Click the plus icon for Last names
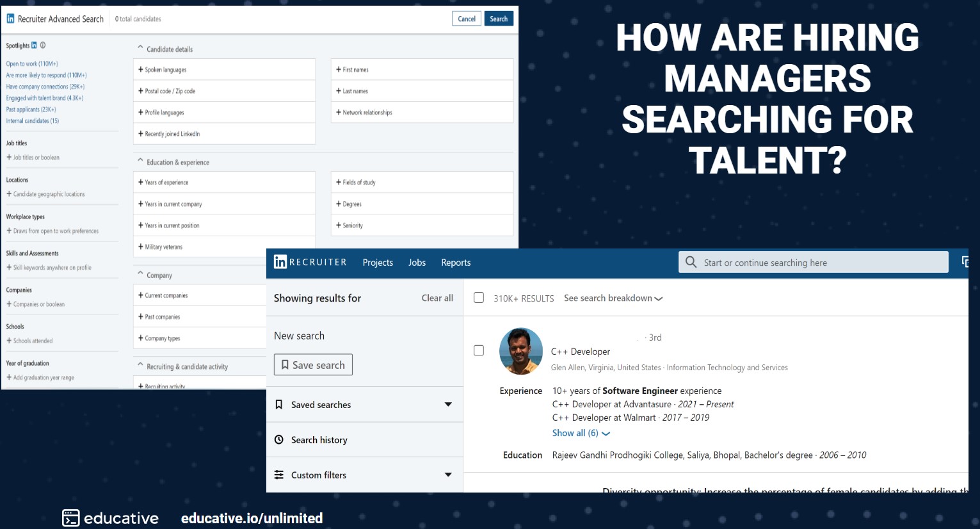This screenshot has height=529, width=980. [339, 91]
